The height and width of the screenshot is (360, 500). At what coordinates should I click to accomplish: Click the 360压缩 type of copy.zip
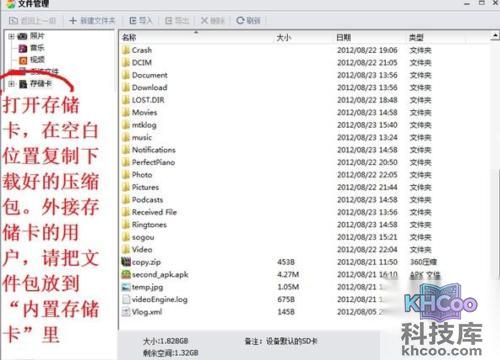[423, 262]
